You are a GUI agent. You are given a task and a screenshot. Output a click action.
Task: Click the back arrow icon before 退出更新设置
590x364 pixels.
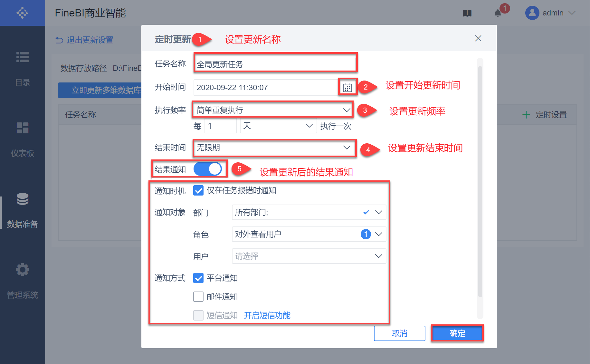59,40
